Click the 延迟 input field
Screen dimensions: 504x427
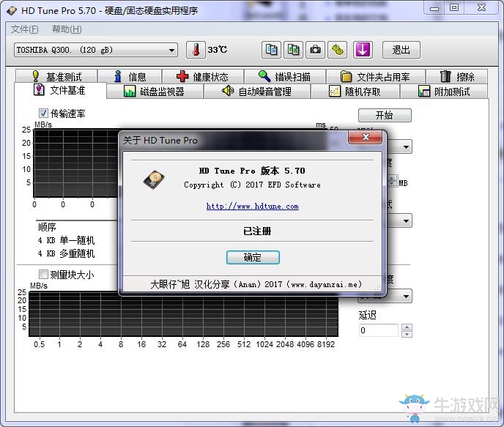[x=378, y=330]
